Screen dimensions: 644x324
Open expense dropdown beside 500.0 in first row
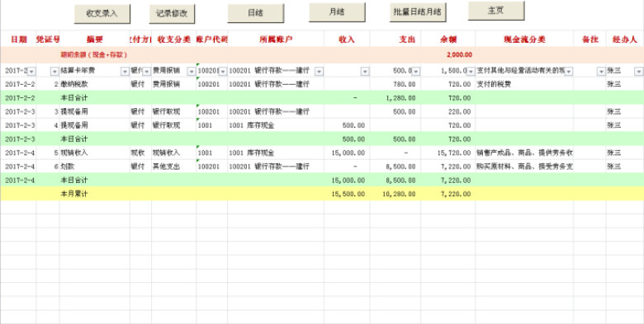(x=415, y=72)
